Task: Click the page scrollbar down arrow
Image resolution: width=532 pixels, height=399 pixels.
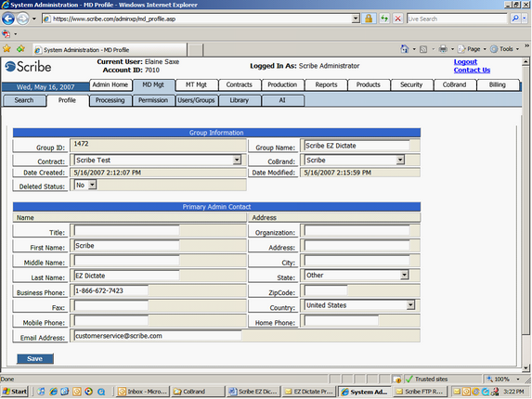Action: [526, 367]
